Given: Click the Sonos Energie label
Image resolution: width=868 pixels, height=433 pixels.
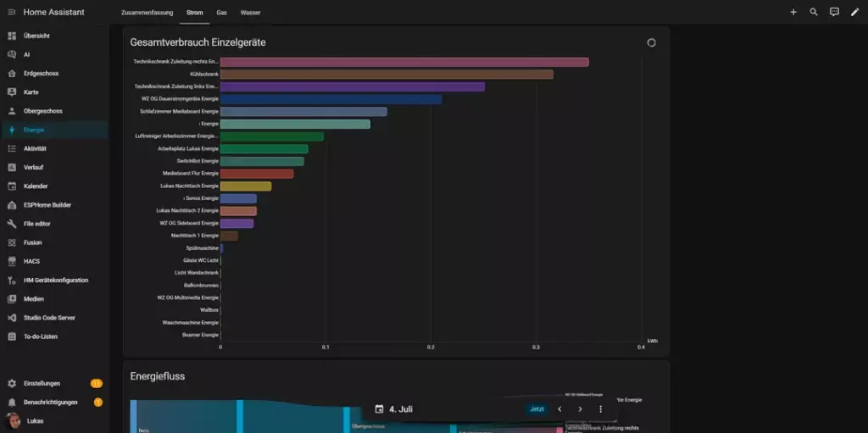Looking at the screenshot, I should click(x=203, y=198).
